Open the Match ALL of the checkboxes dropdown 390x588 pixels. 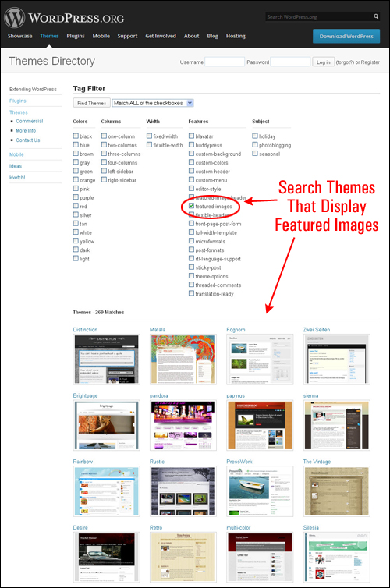click(153, 103)
